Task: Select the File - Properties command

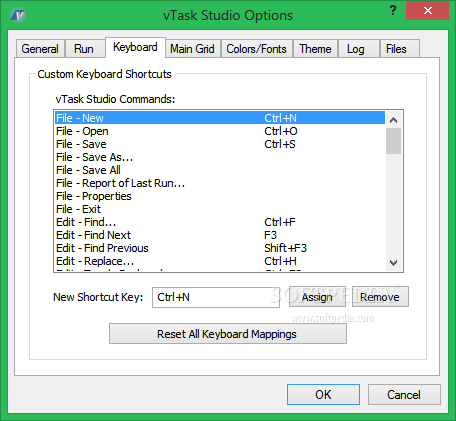Action: 220,196
